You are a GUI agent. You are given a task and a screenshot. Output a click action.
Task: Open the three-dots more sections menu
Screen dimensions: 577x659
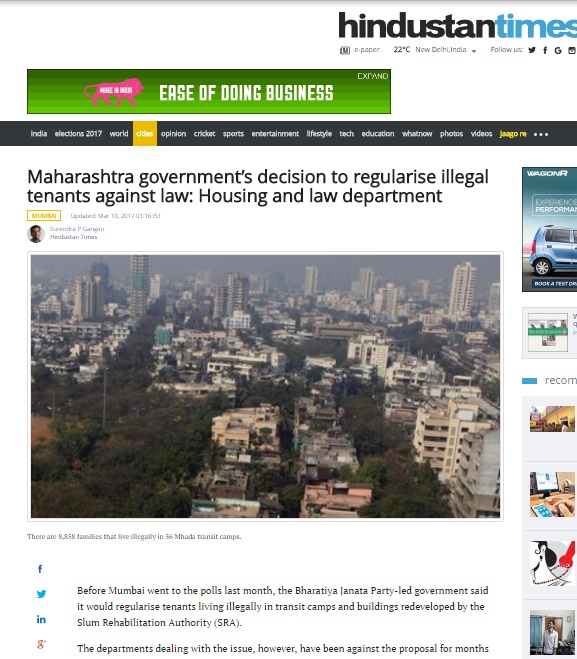tap(541, 134)
